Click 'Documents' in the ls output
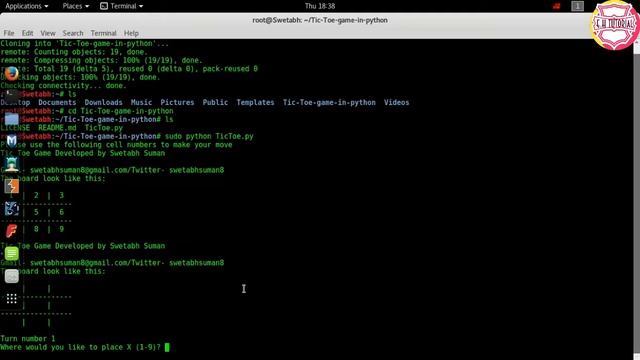The height and width of the screenshot is (360, 640). tap(57, 102)
